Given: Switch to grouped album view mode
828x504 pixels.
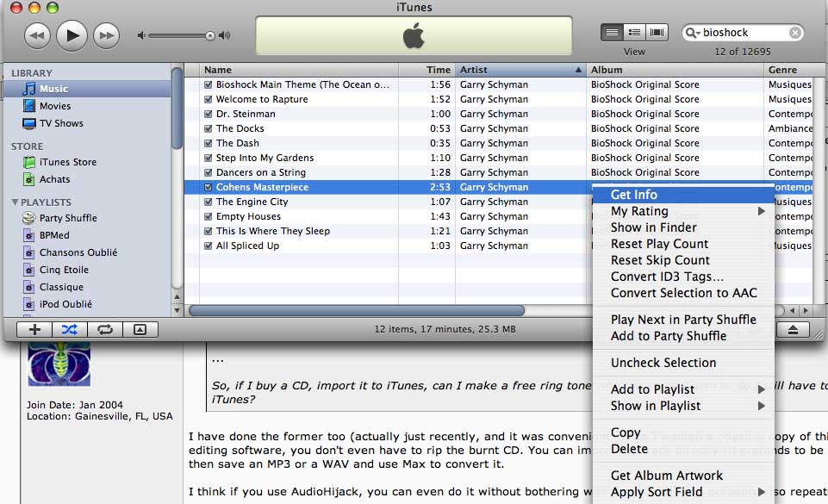Looking at the screenshot, I should click(x=635, y=33).
